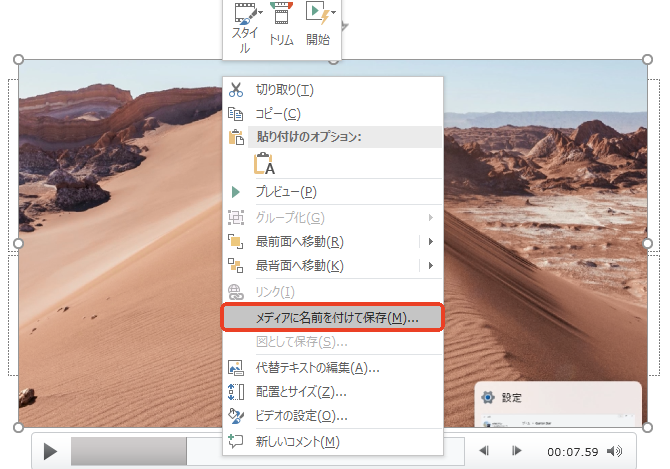Expand the グループ化 submenu arrow
Screen dimensions: 670x469
pos(431,218)
